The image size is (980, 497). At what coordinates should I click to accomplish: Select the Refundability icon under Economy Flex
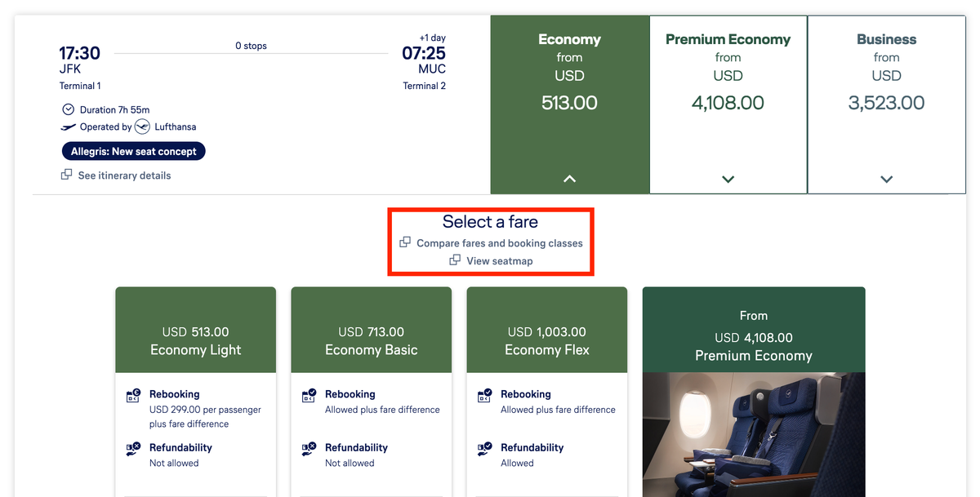[484, 448]
